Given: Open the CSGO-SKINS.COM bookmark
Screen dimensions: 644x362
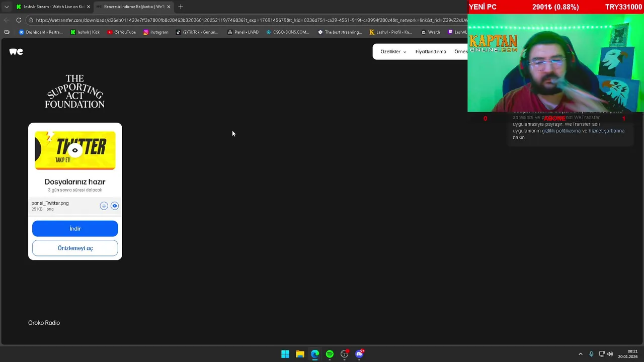Looking at the screenshot, I should [287, 32].
